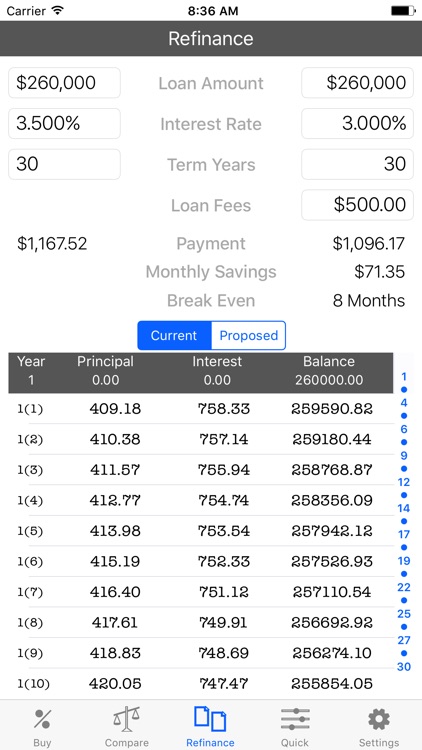Edit current loan amount $260,000 field

pyautogui.click(x=64, y=83)
